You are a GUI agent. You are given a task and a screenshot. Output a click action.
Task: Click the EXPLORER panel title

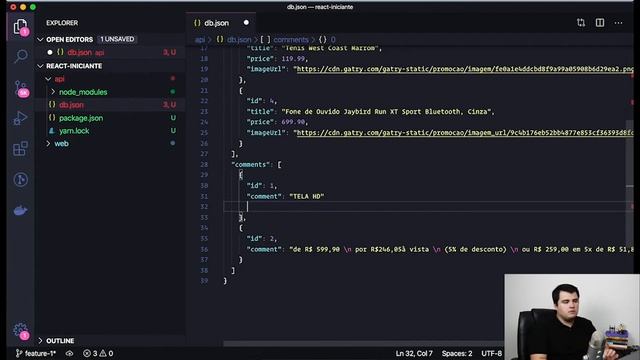coord(62,23)
